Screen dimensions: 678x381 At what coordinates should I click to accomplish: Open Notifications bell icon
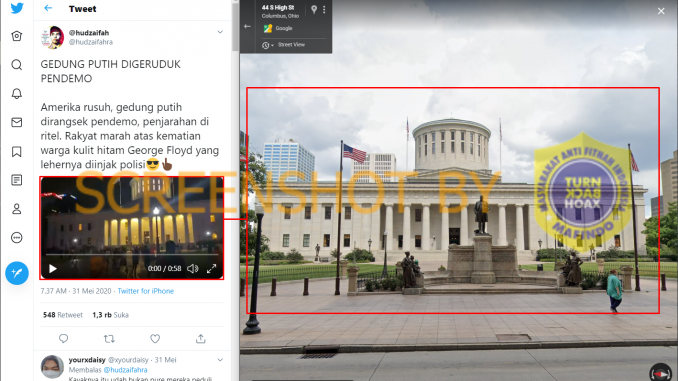16,93
